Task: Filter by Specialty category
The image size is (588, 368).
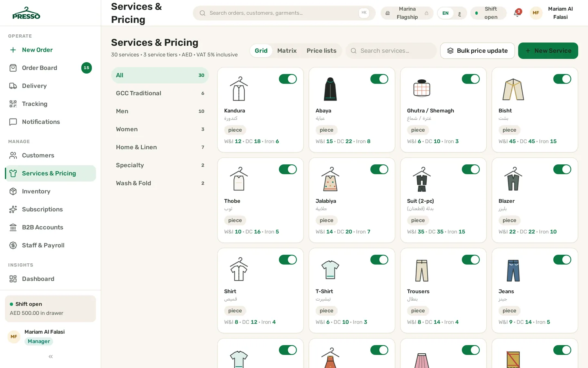Action: 160,165
